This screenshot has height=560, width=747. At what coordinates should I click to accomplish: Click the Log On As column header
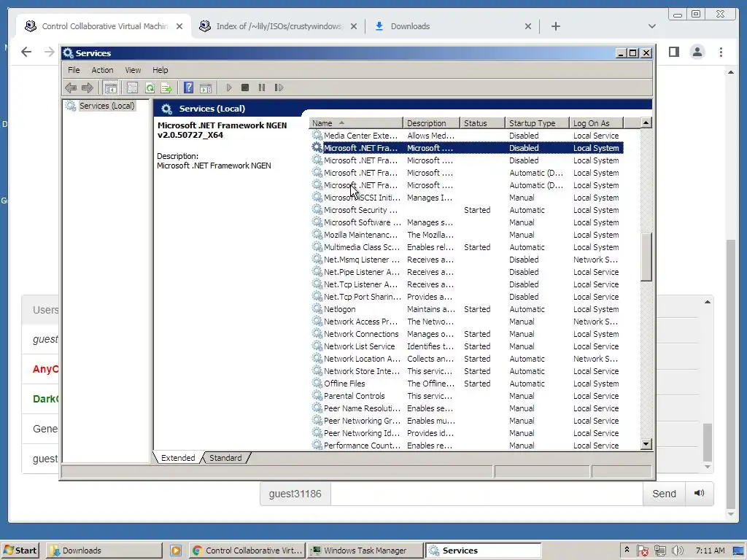coord(596,122)
